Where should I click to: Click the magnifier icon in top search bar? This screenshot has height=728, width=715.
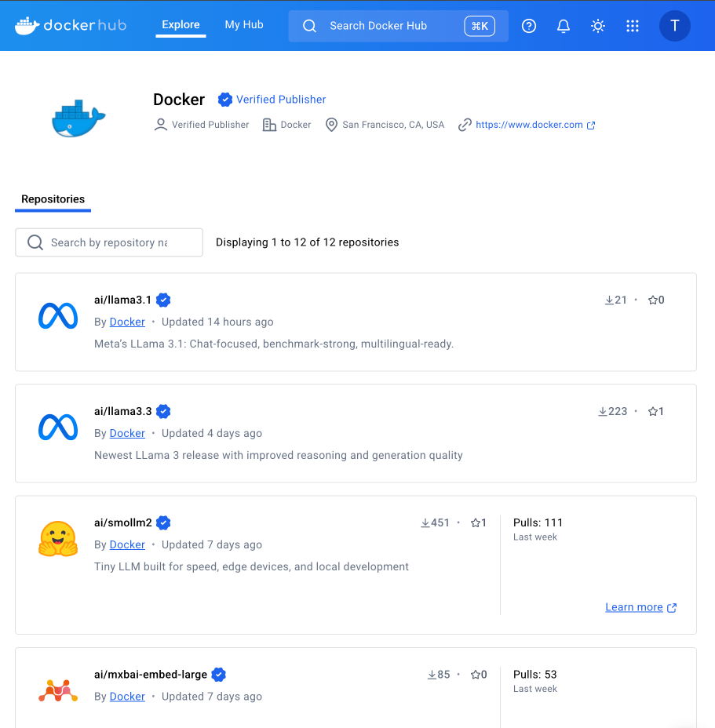coord(309,26)
